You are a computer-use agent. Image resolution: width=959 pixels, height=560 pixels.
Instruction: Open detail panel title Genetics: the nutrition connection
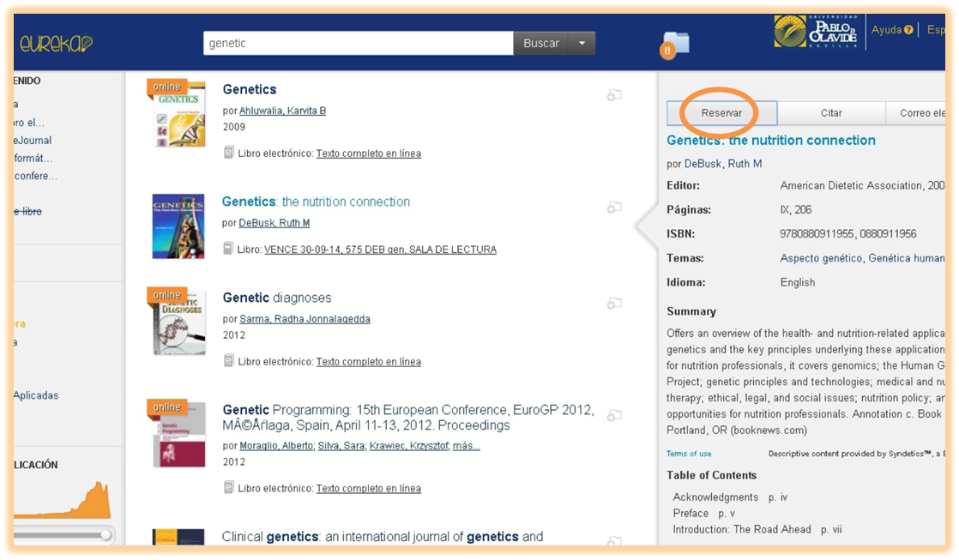pyautogui.click(x=770, y=141)
